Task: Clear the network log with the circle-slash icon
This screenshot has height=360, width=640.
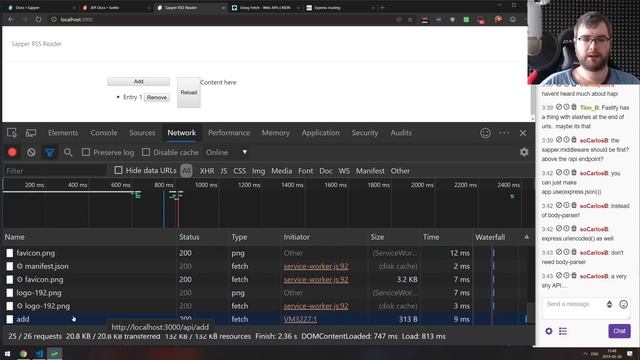Action: 31,152
